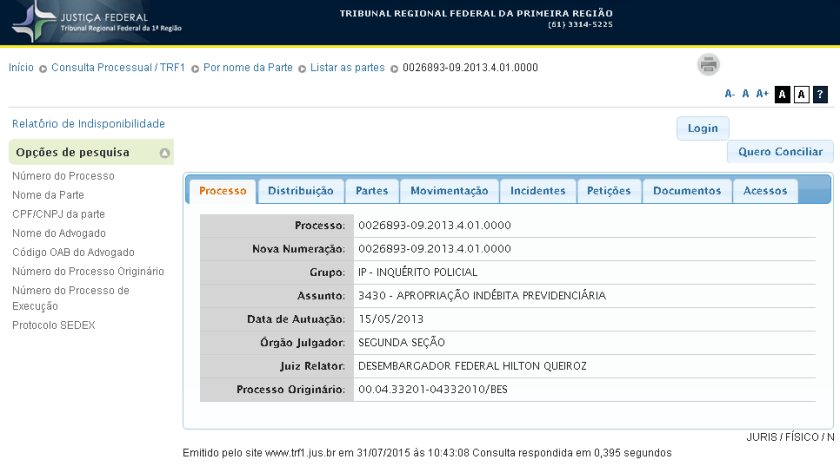Search by Código OAB do Advogado
840x466 pixels.
(73, 252)
